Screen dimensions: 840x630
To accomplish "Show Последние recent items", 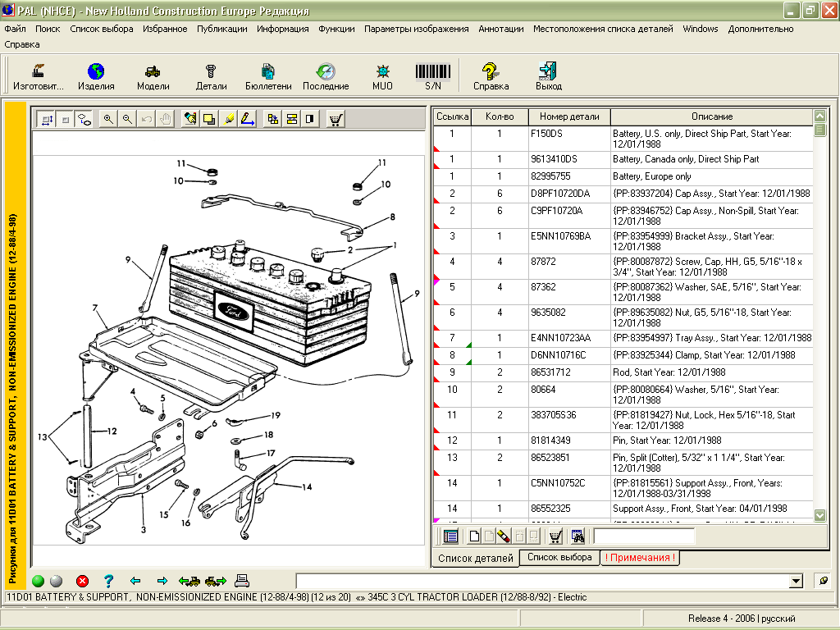I will (326, 76).
